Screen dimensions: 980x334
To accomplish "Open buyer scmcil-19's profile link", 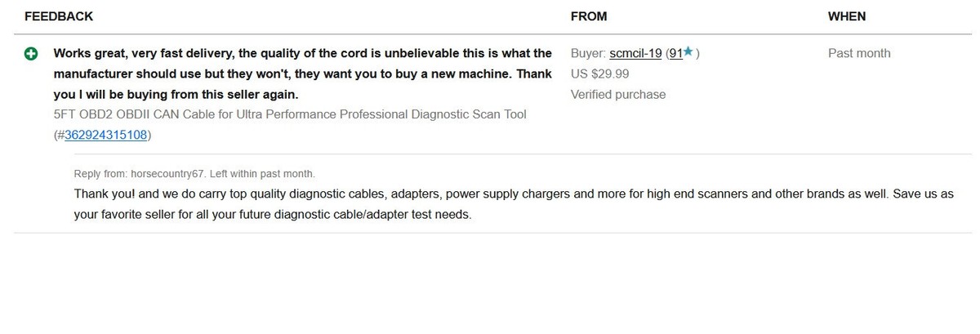I will pyautogui.click(x=635, y=53).
